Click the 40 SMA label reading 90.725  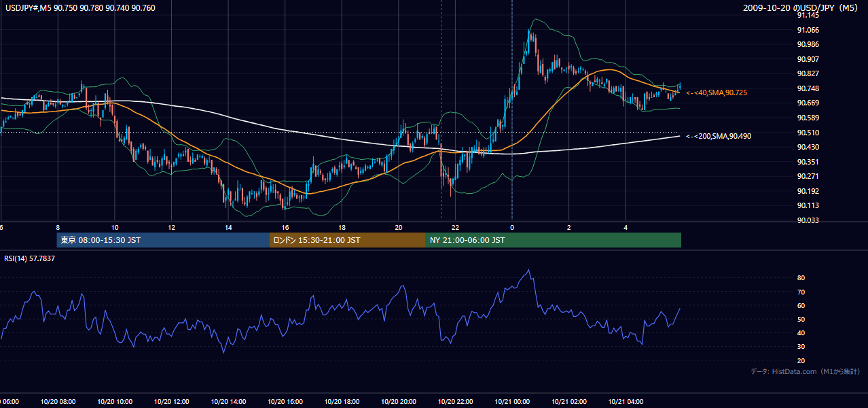pos(717,92)
